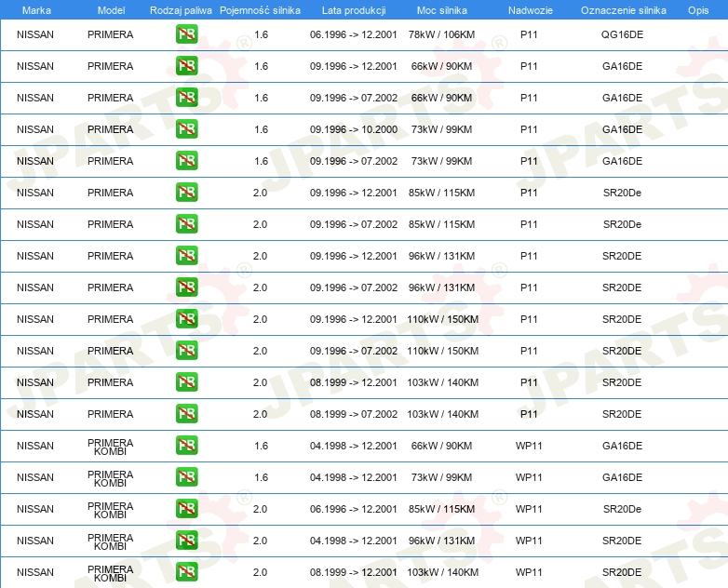Click fuel icon for 73kW P11 ending 07.2002
The width and height of the screenshot is (728, 588).
pyautogui.click(x=186, y=161)
